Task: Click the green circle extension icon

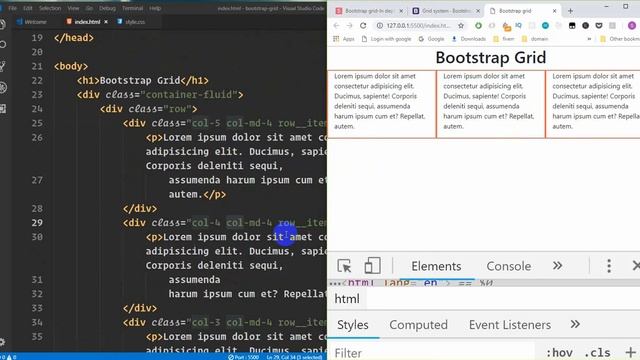Action: pyautogui.click(x=478, y=25)
